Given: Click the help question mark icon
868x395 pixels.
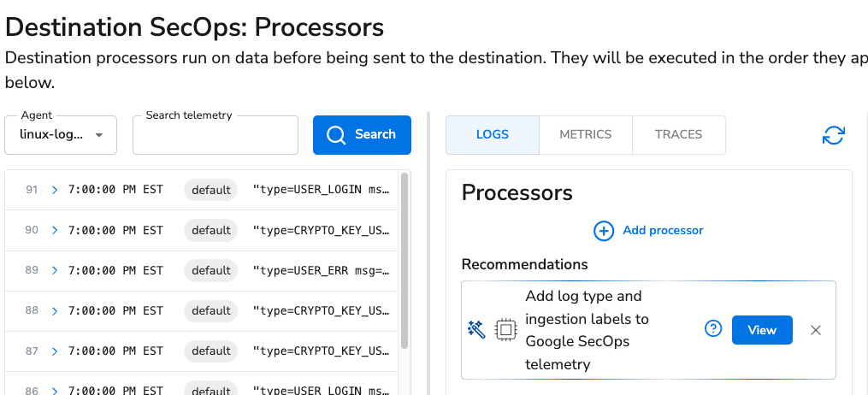Looking at the screenshot, I should [713, 328].
